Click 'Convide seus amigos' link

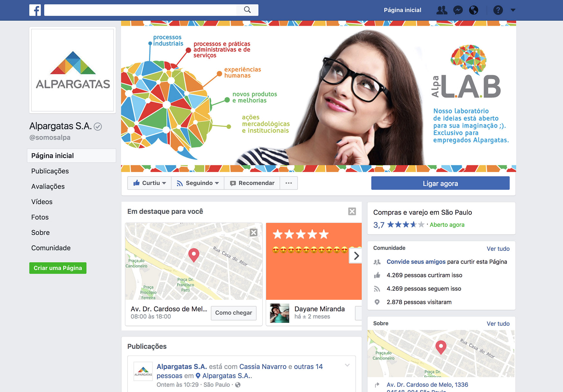click(x=416, y=262)
